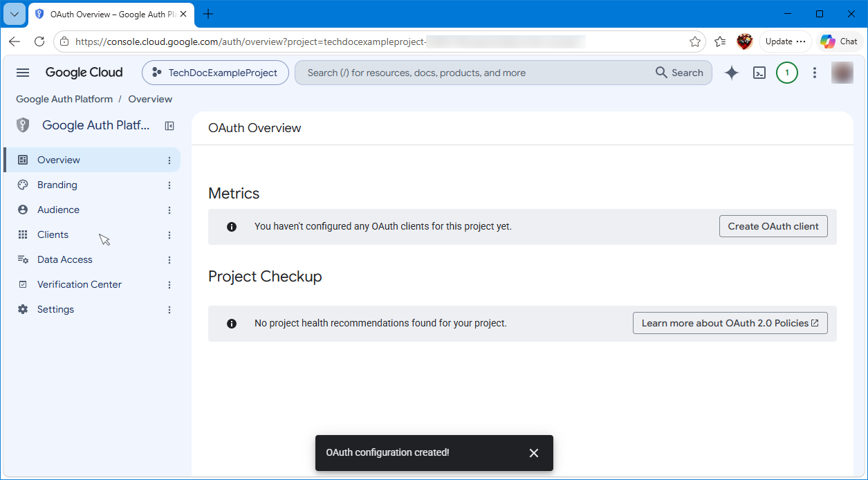Viewport: 868px width, 480px height.
Task: Click the Project Checkup heading
Action: (x=265, y=277)
